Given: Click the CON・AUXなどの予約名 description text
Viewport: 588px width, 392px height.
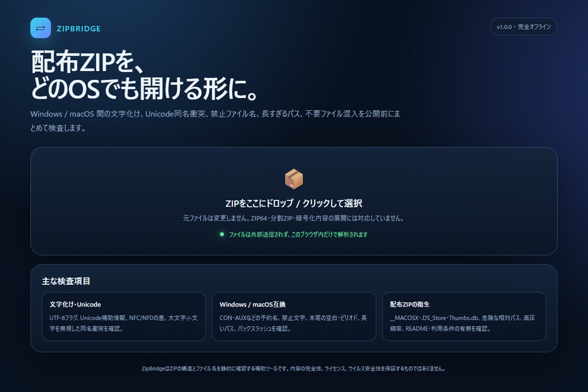Looking at the screenshot, I should pos(293,323).
